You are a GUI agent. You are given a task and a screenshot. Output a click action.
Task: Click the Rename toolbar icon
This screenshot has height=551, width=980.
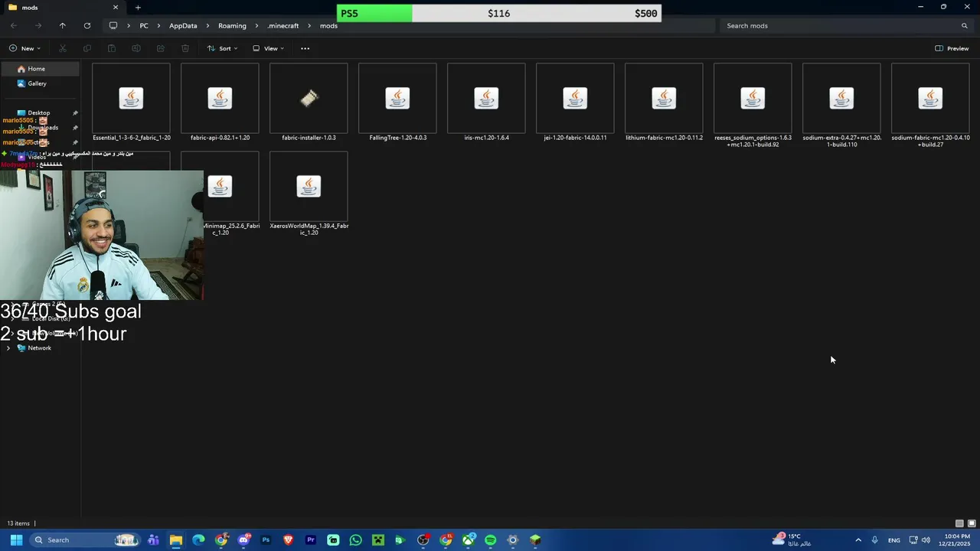136,48
